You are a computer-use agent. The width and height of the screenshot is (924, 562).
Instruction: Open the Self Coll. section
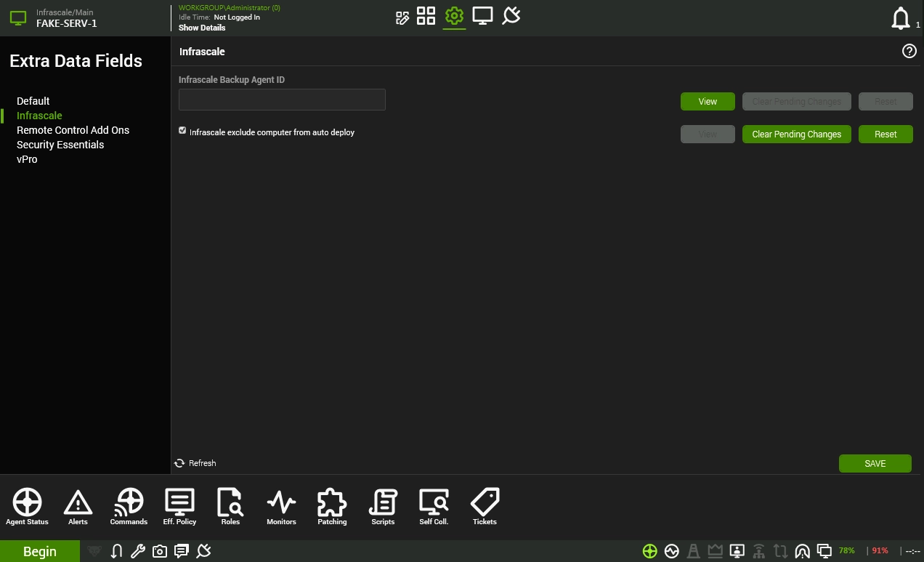434,507
